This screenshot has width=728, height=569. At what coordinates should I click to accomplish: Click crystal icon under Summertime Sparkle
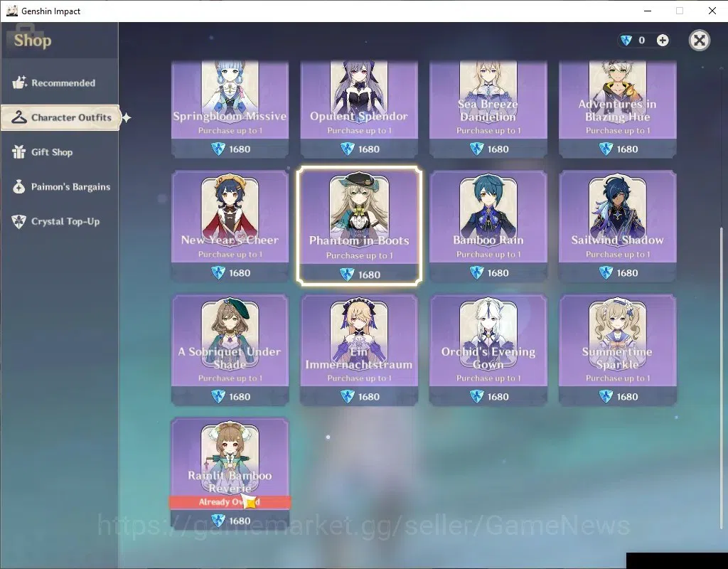[x=606, y=397]
